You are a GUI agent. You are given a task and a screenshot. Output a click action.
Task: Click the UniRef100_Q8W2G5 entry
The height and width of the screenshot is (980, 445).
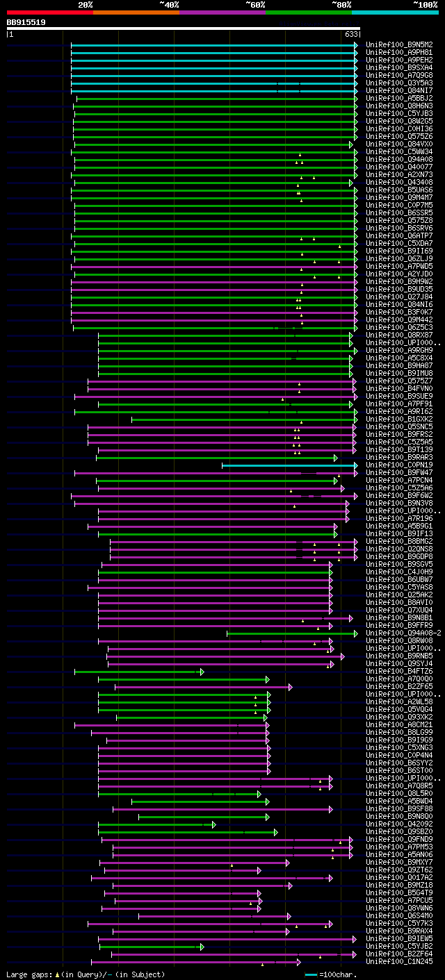[x=400, y=122]
